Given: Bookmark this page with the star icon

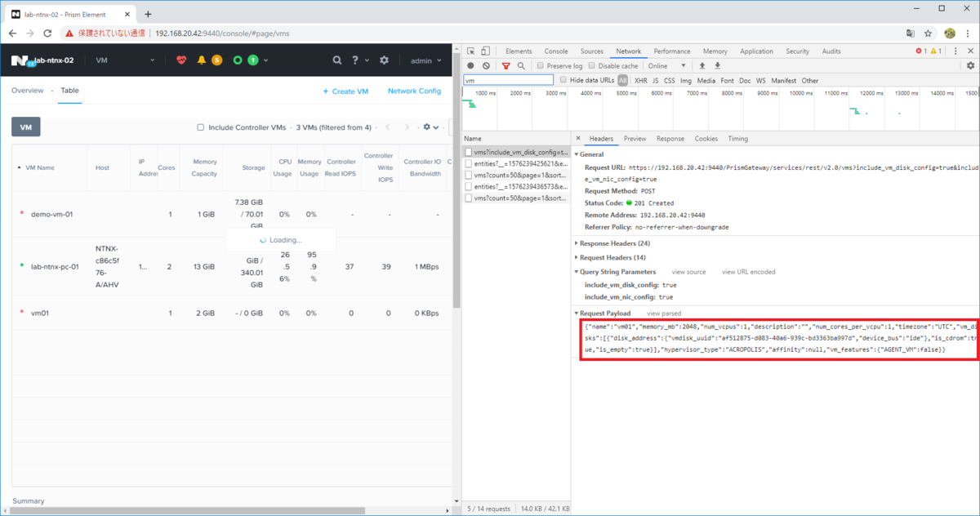Looking at the screenshot, I should click(x=929, y=33).
